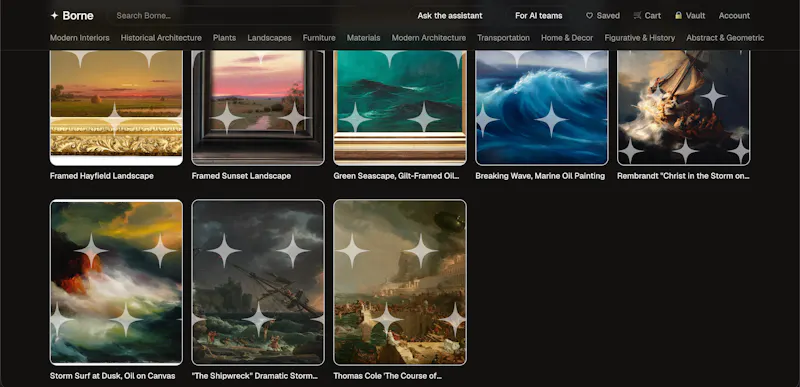Click the 'Breaking Wave, Marine Oil Painting' title
The height and width of the screenshot is (387, 800).
[540, 176]
